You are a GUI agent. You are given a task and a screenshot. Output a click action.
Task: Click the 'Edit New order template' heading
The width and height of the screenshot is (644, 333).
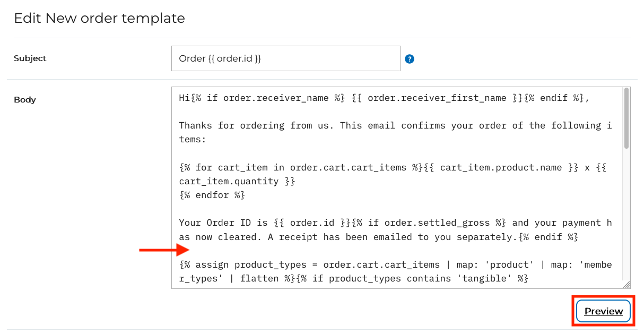(99, 18)
